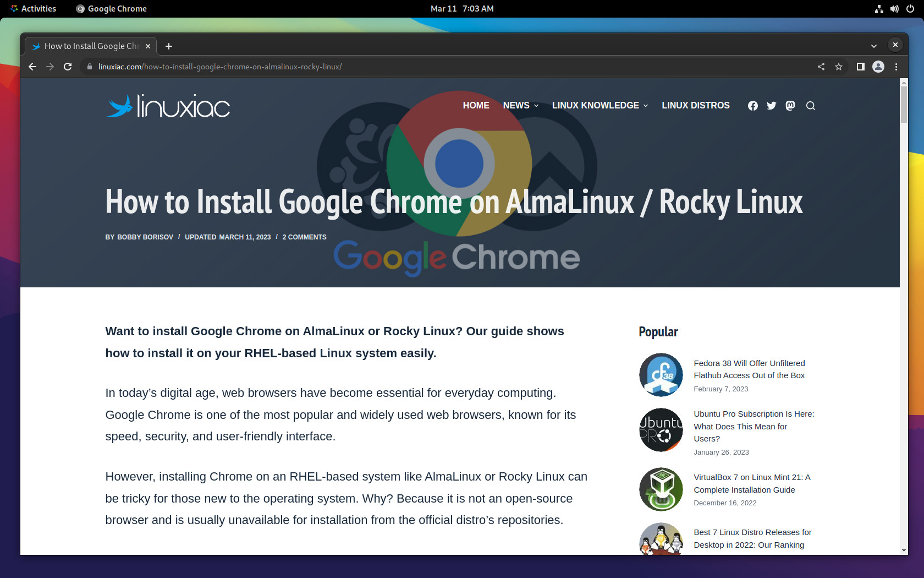Click the 'January 26, 2023' date text

pos(722,452)
